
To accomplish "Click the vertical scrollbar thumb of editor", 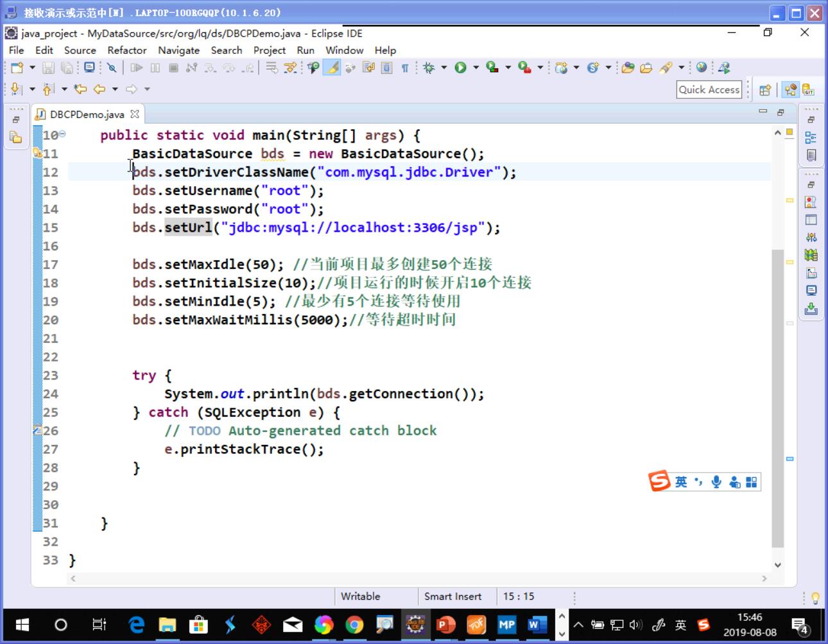I will coord(777,398).
